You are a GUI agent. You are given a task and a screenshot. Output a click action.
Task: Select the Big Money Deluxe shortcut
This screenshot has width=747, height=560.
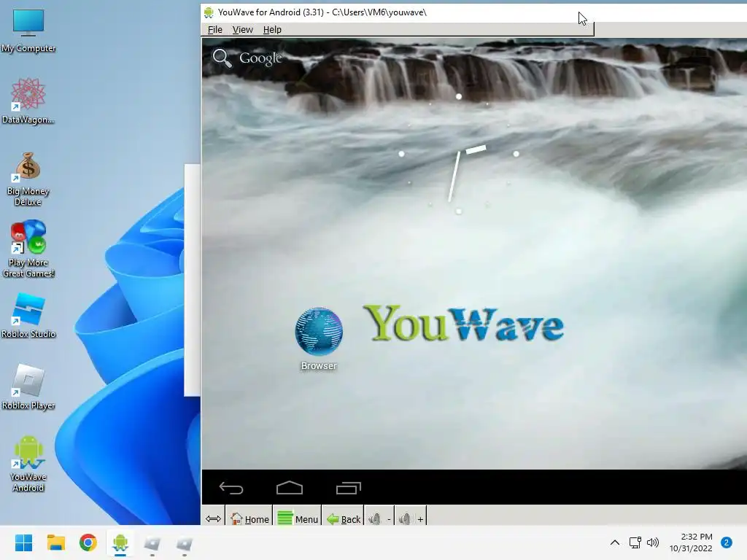28,179
